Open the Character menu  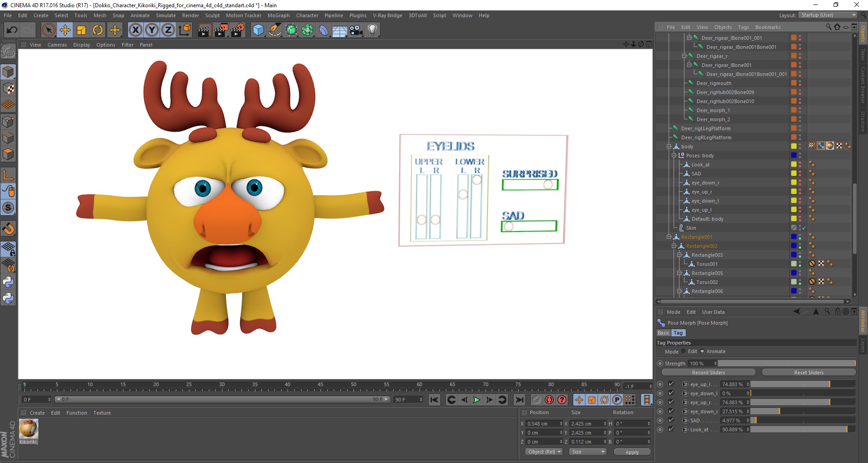tap(307, 15)
